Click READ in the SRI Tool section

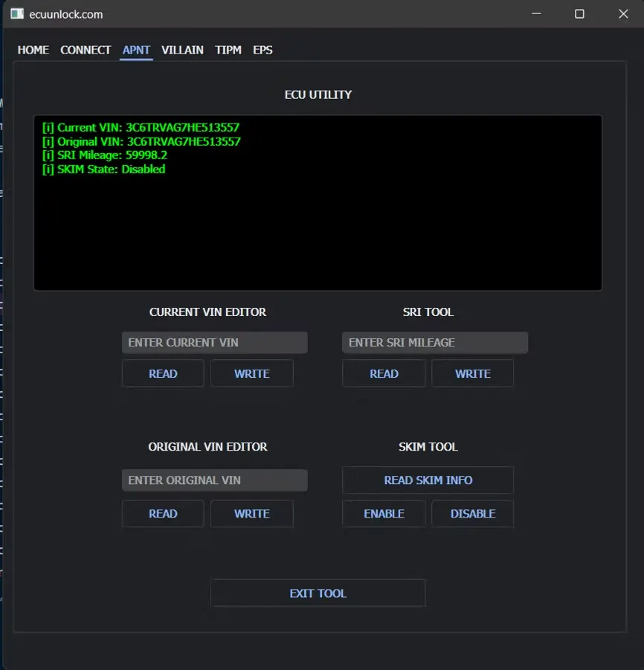[384, 374]
